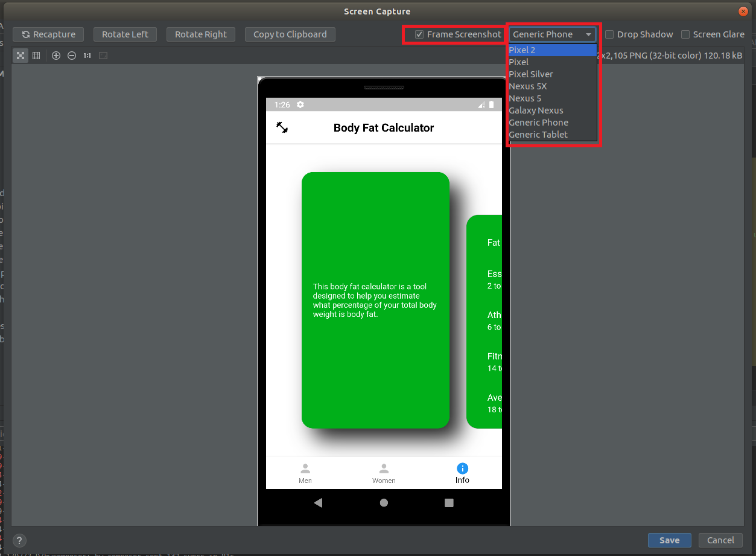Pick Galaxy Nexus frame option
The width and height of the screenshot is (756, 556).
[536, 110]
